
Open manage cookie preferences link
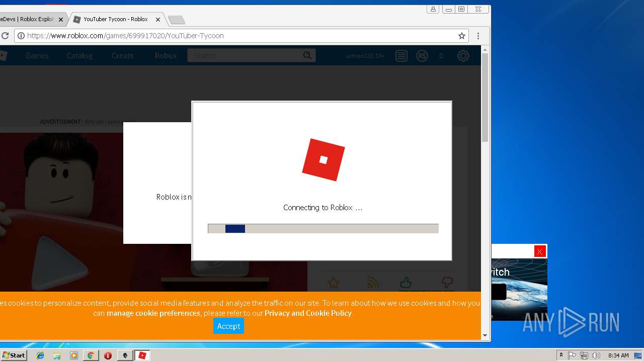click(153, 313)
